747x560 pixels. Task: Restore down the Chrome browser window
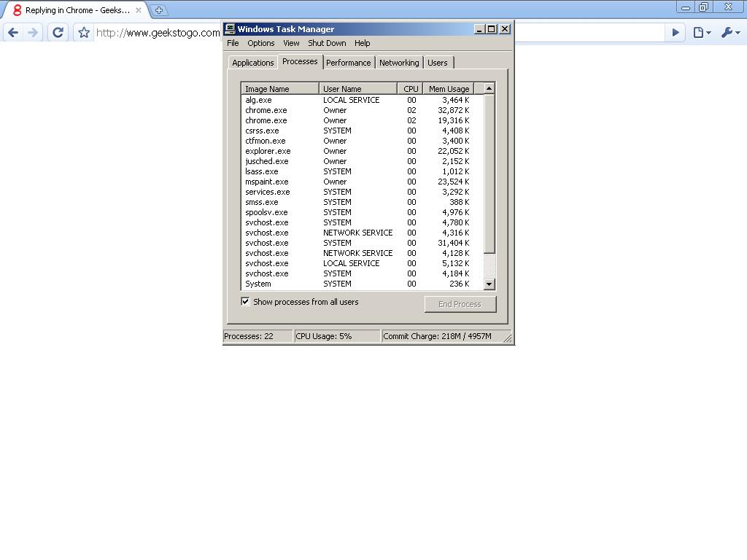click(x=704, y=7)
